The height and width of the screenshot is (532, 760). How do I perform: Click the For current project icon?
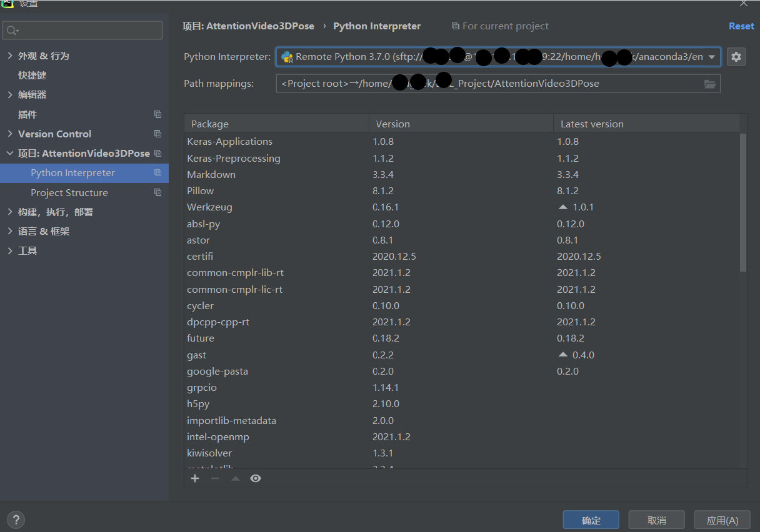click(456, 26)
